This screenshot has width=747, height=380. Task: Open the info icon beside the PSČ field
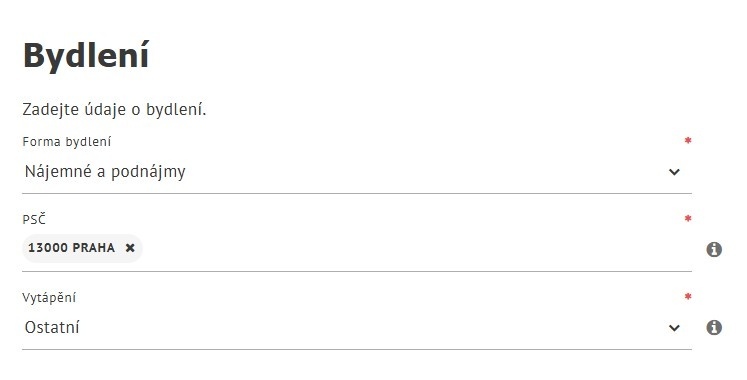point(714,249)
